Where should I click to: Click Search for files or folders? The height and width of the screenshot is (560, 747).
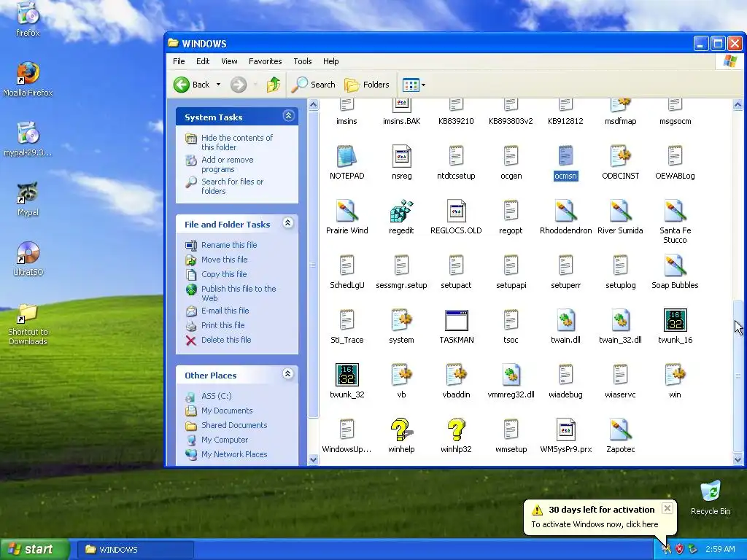click(232, 186)
